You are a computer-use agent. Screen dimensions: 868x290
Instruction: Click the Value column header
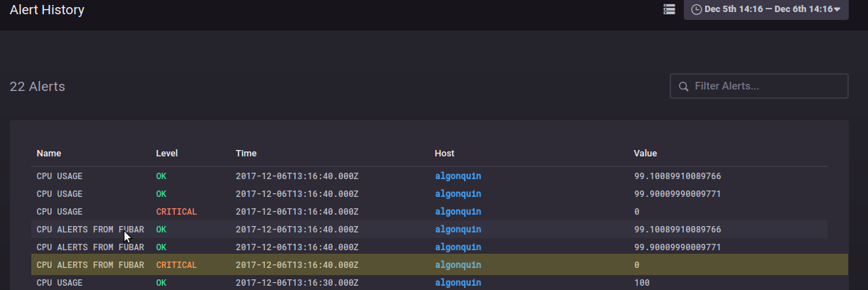click(645, 153)
